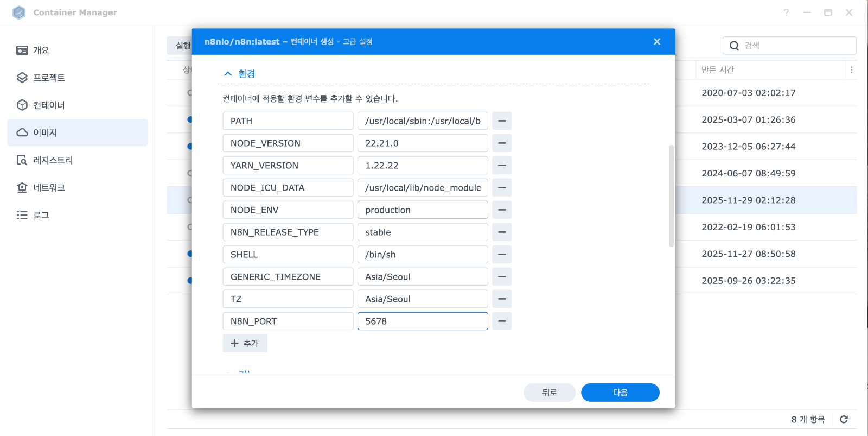Click the Container Manager app logo
Image resolution: width=868 pixels, height=436 pixels.
click(19, 12)
